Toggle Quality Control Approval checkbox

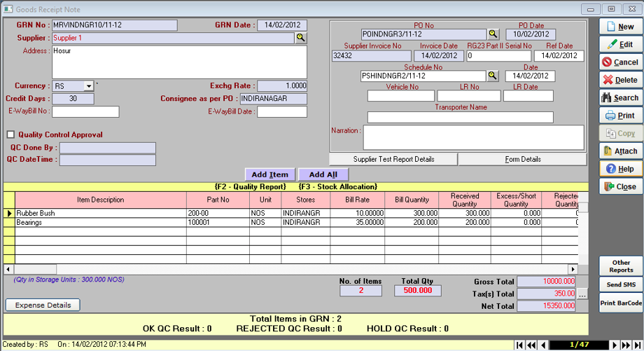point(10,135)
